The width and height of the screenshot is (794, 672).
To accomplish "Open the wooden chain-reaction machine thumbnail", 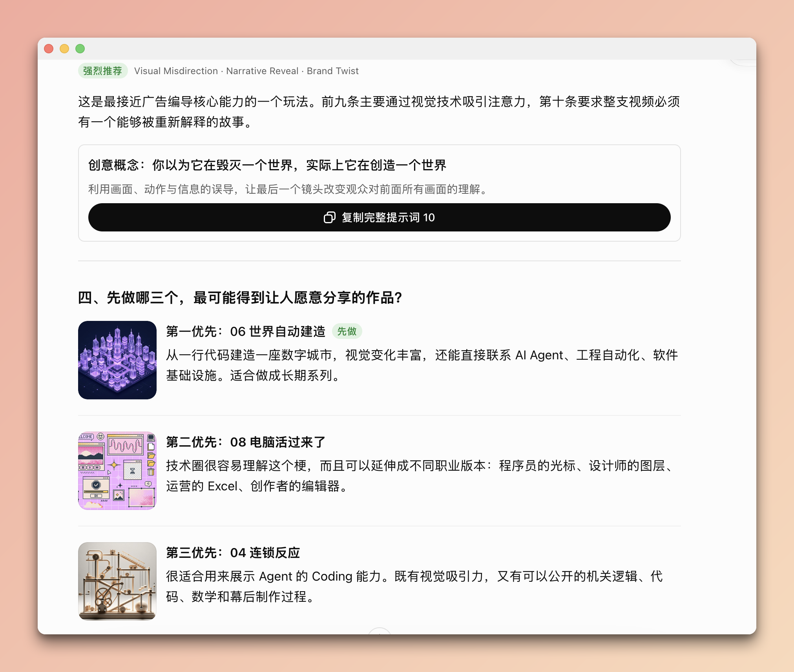I will coord(117,581).
